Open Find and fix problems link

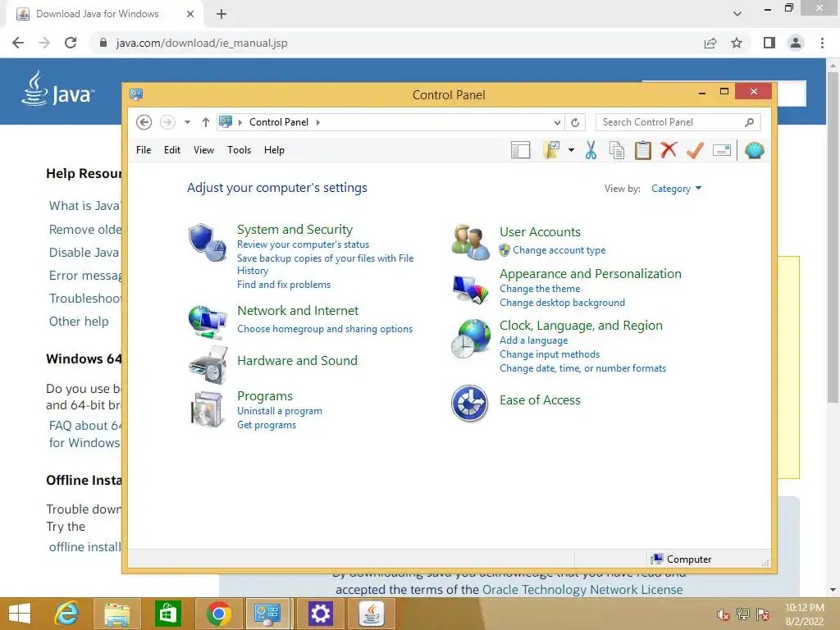pyautogui.click(x=284, y=285)
